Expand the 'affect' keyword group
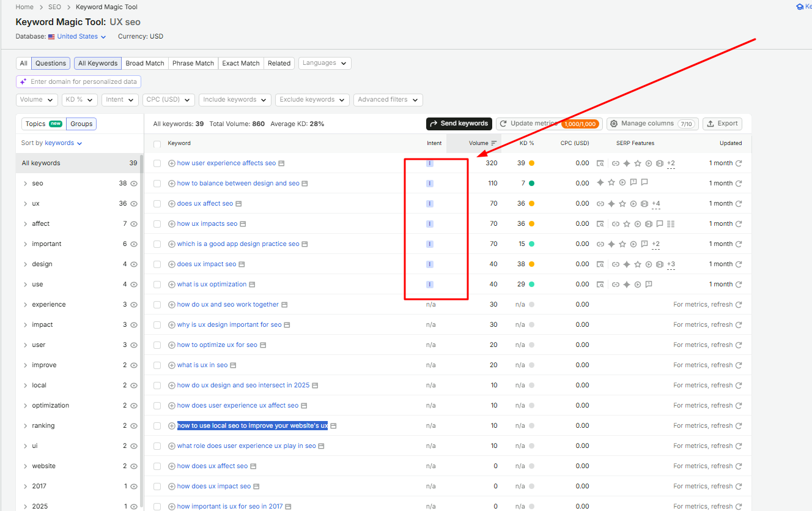This screenshot has height=511, width=812. coord(25,224)
